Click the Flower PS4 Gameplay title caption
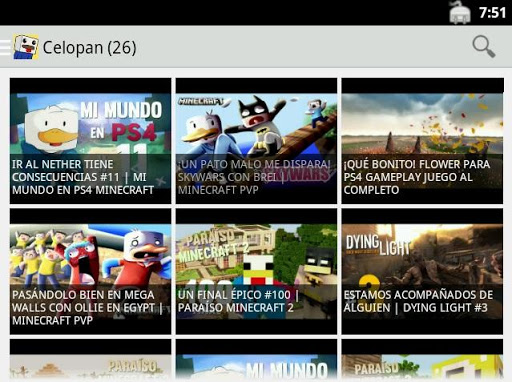This screenshot has width=512, height=382. [x=417, y=177]
